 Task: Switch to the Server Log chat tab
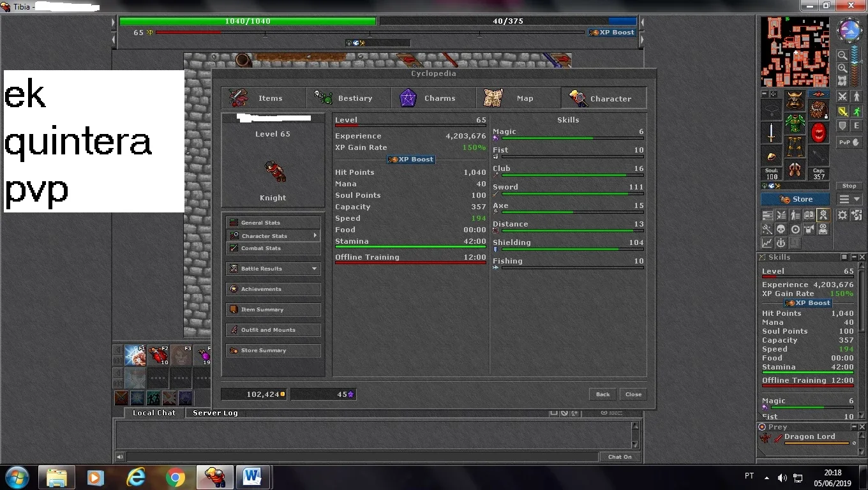click(215, 413)
